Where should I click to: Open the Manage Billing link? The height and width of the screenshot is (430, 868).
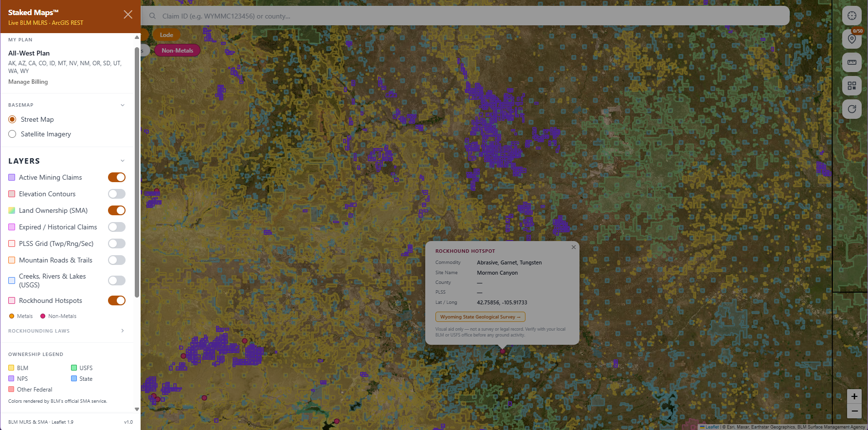tap(28, 82)
